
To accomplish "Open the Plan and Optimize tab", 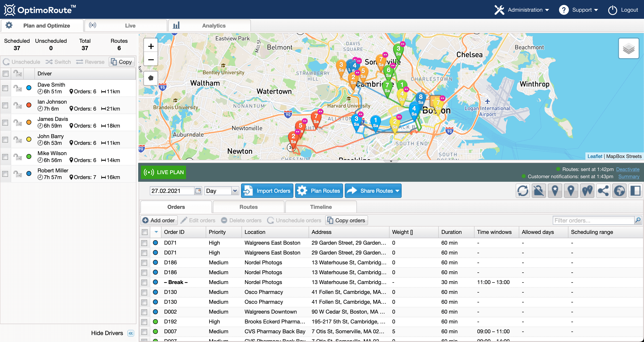I will tap(42, 26).
